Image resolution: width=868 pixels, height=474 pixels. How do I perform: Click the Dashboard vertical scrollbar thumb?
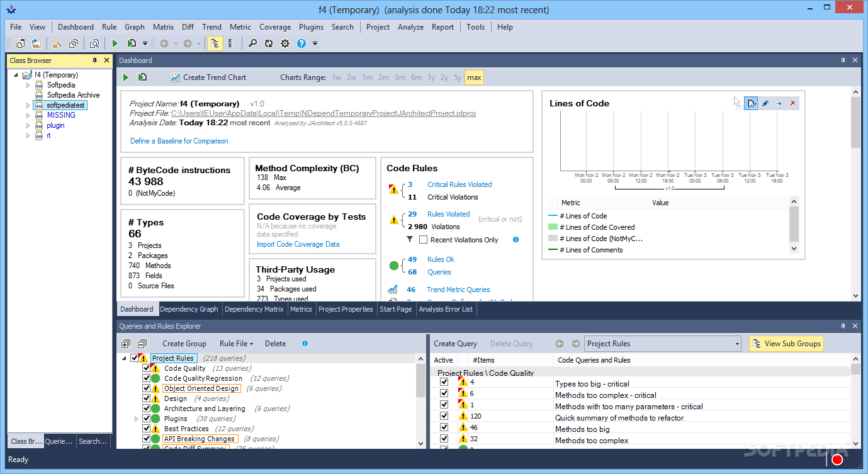click(x=855, y=123)
